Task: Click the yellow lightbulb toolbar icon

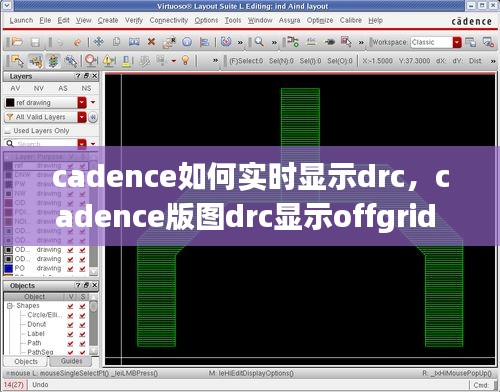Action: pyautogui.click(x=185, y=60)
